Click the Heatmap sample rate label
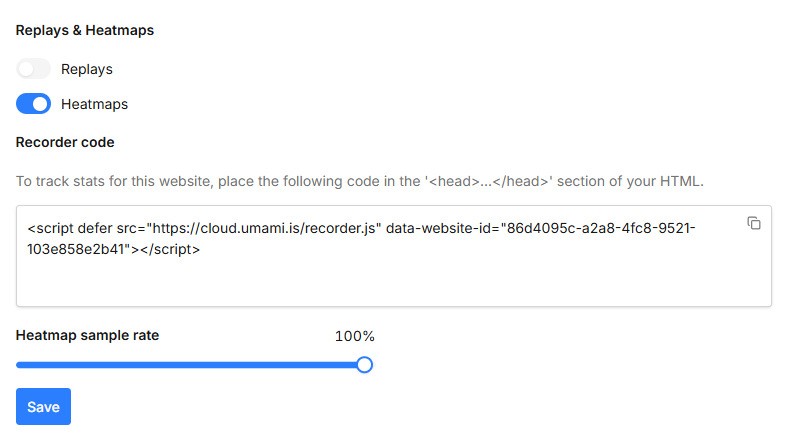This screenshot has height=442, width=791. [x=87, y=336]
